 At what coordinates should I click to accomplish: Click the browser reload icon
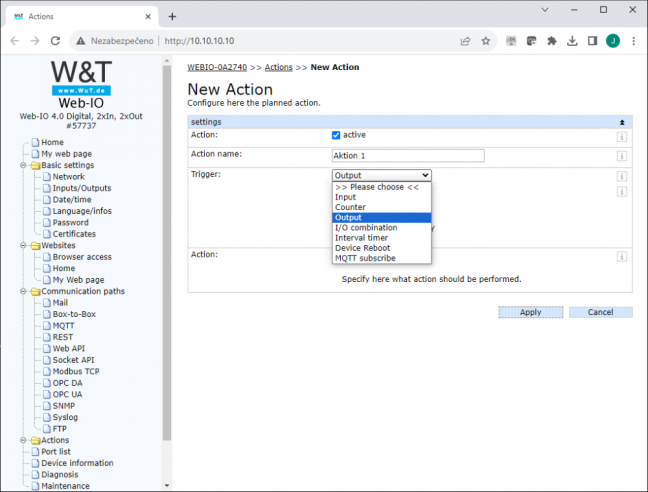click(x=55, y=40)
